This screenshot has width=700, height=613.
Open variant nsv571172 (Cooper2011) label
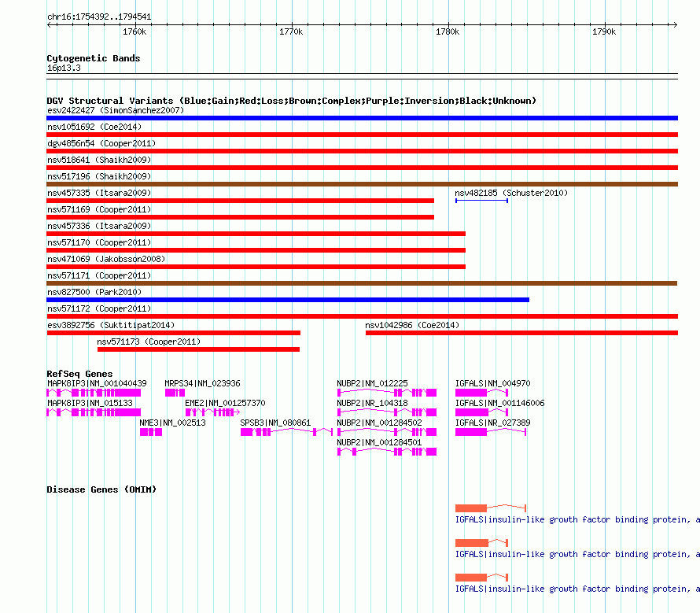[99, 308]
